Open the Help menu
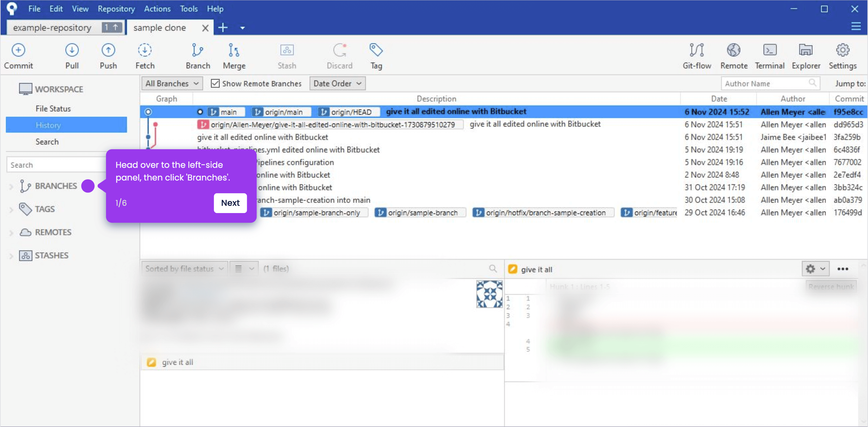 pos(215,8)
